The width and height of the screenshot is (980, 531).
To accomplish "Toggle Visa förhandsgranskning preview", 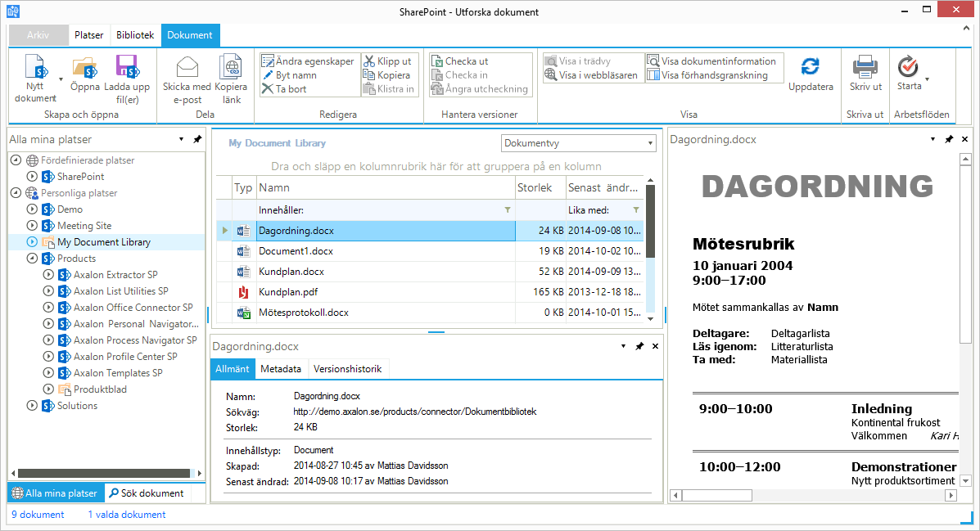I will point(707,75).
